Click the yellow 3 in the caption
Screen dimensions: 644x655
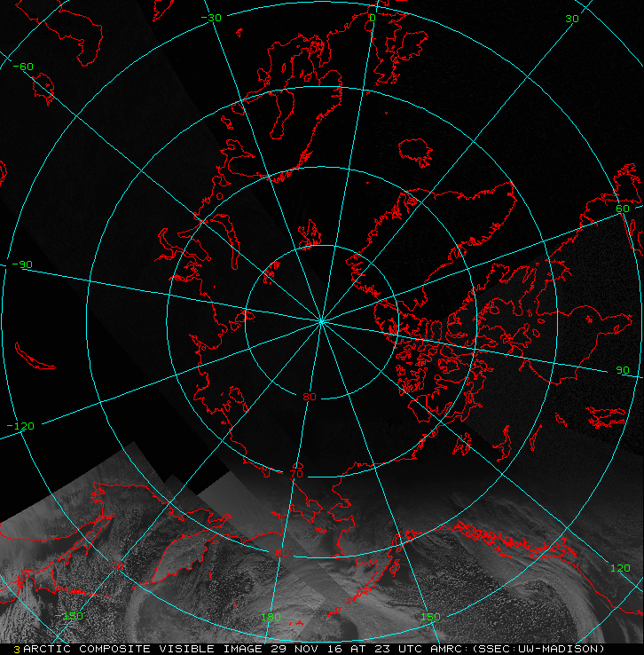pyautogui.click(x=17, y=650)
